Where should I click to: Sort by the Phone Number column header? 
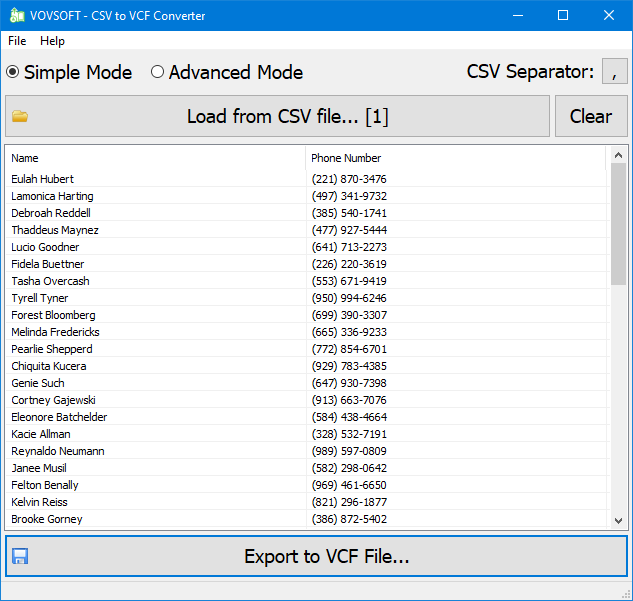pyautogui.click(x=455, y=158)
